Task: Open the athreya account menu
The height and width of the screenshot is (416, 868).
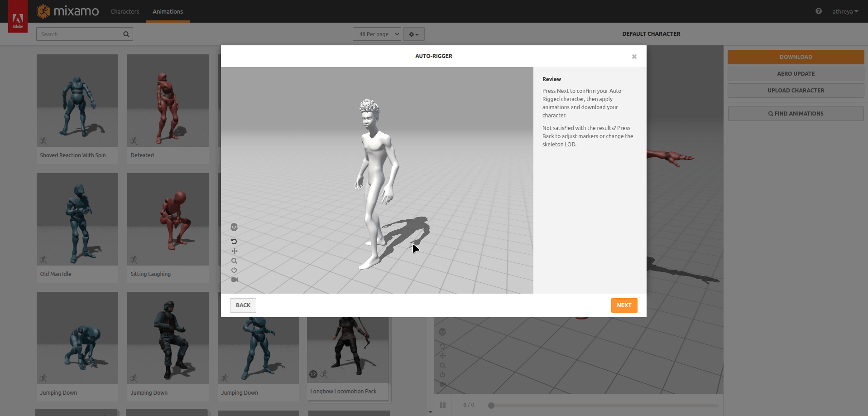Action: click(845, 11)
